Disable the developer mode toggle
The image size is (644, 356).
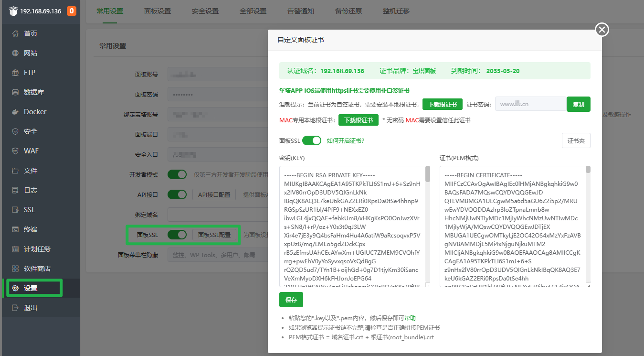[177, 174]
